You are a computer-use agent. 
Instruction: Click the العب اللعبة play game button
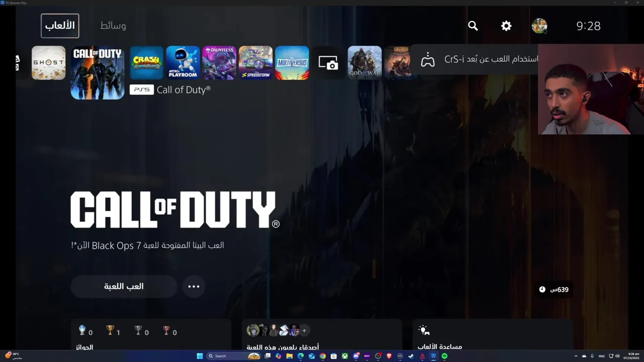[x=124, y=287]
